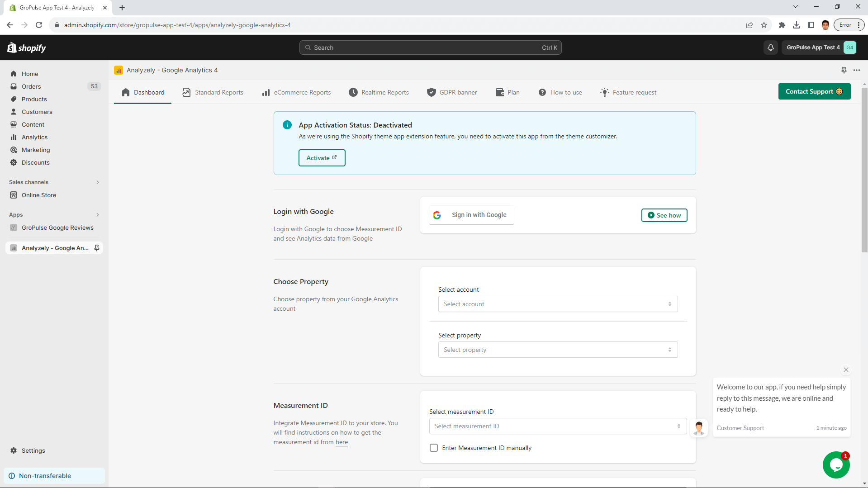
Task: Open the GDPR banner tab
Action: [452, 92]
